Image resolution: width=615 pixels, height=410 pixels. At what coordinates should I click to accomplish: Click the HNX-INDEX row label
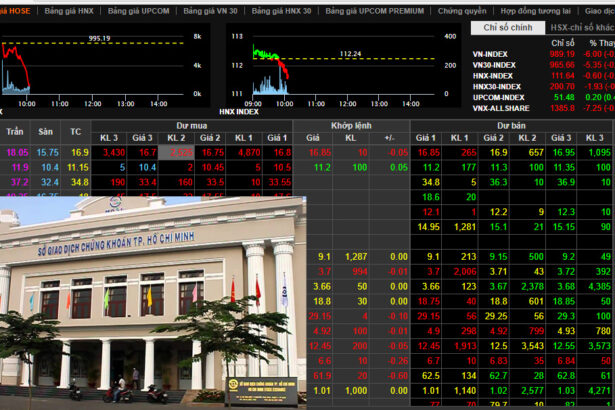[493, 76]
